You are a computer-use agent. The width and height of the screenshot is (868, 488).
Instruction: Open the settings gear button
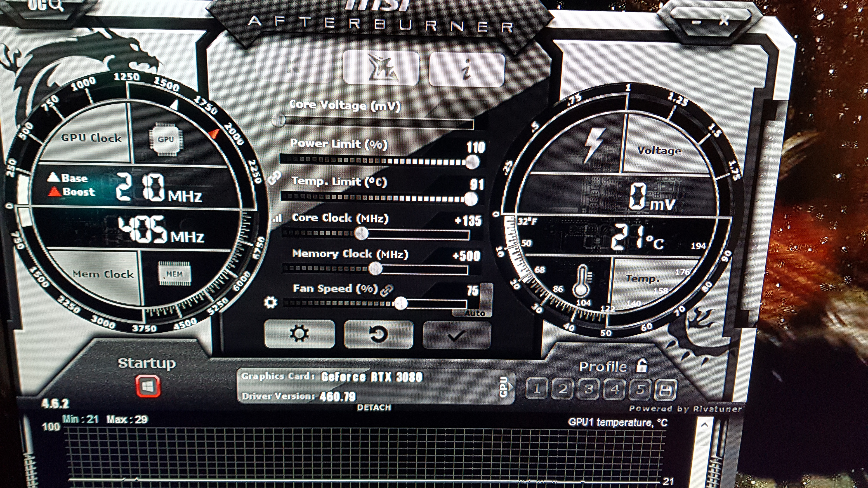(299, 334)
